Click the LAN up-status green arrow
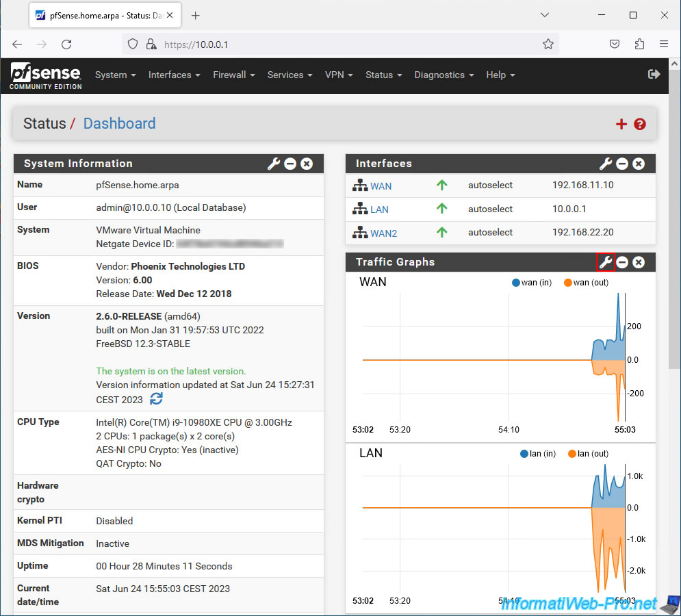The width and height of the screenshot is (681, 616). pos(441,209)
